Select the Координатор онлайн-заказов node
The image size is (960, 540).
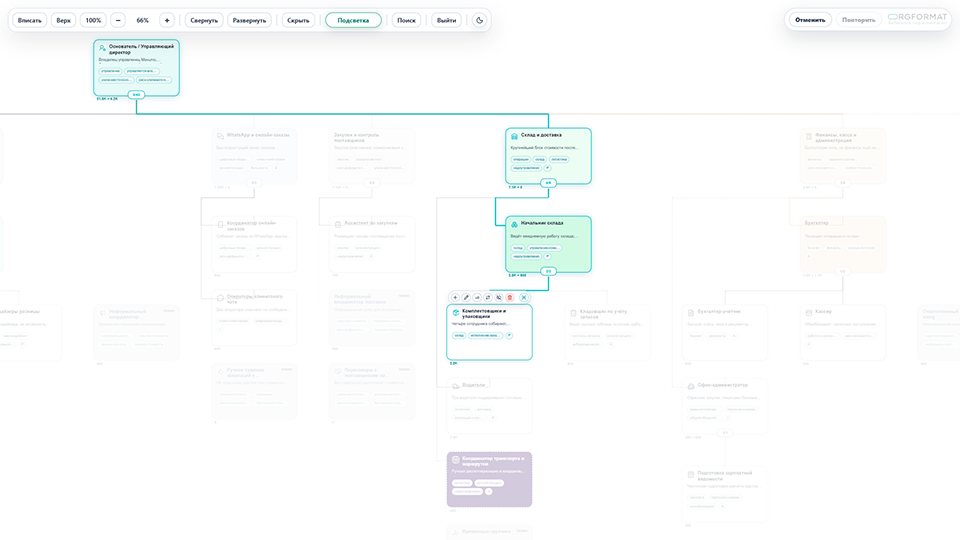[254, 244]
